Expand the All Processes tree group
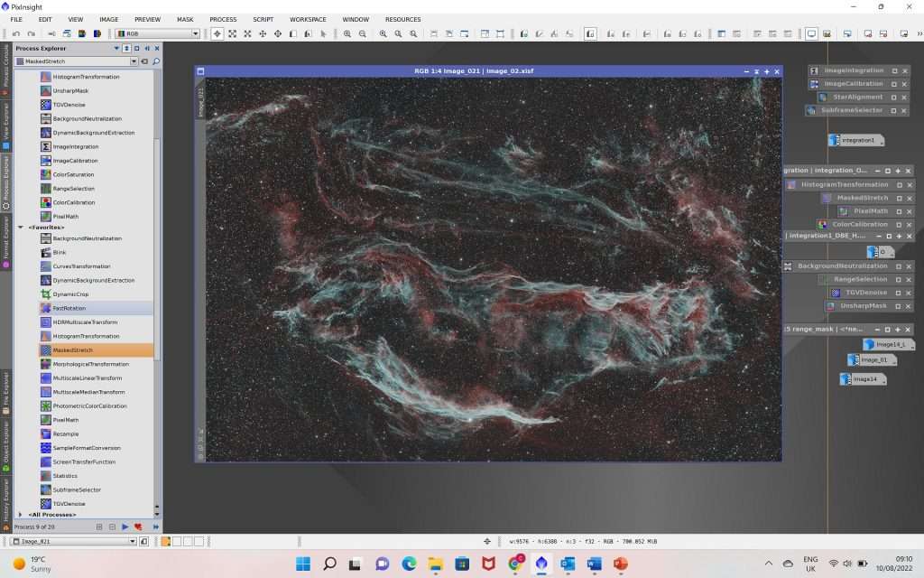Image resolution: width=924 pixels, height=578 pixels. [x=21, y=515]
